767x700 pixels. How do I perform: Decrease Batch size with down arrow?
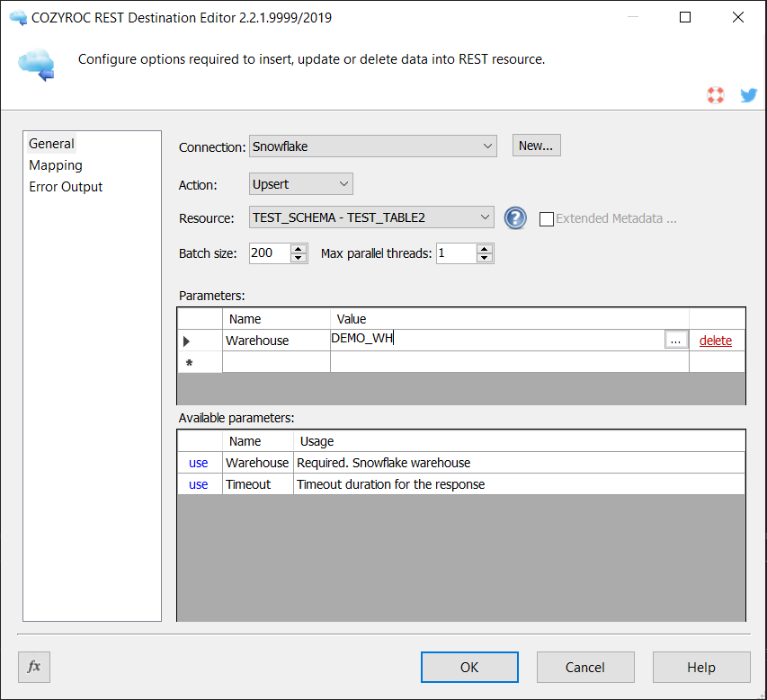click(x=298, y=258)
